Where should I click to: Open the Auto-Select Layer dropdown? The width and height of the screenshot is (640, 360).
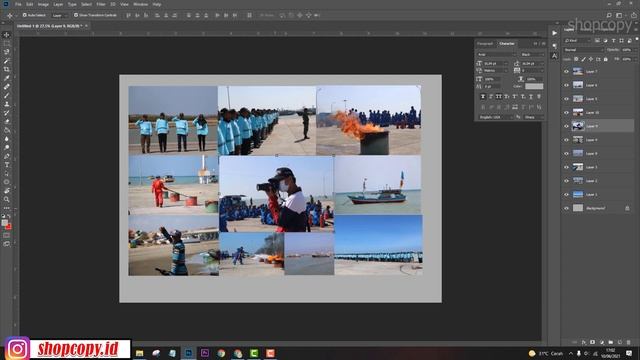60,15
